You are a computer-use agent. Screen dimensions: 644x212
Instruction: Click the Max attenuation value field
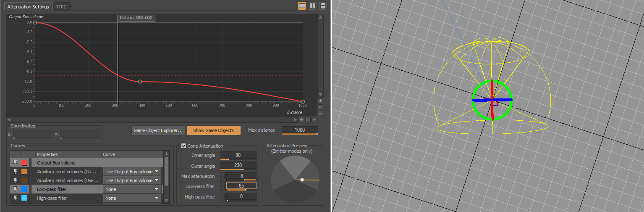click(x=241, y=176)
